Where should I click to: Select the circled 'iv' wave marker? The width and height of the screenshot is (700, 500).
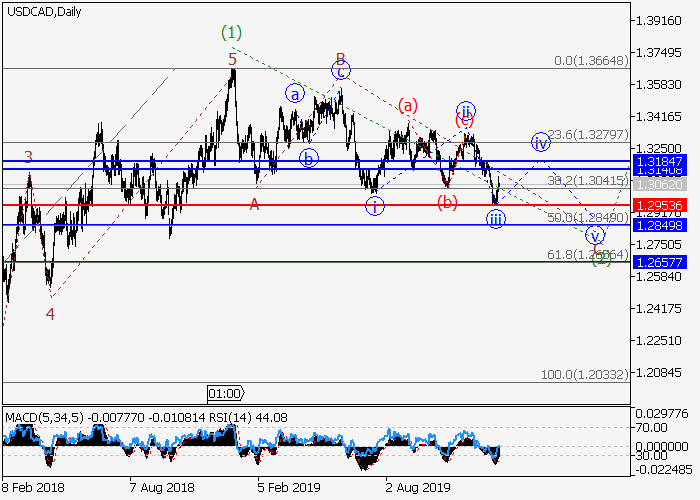541,142
